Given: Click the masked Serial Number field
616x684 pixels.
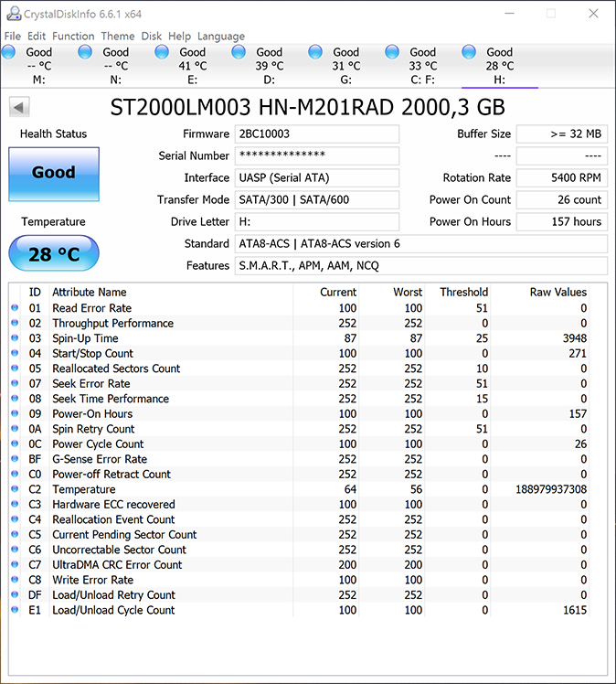Looking at the screenshot, I should pos(317,155).
